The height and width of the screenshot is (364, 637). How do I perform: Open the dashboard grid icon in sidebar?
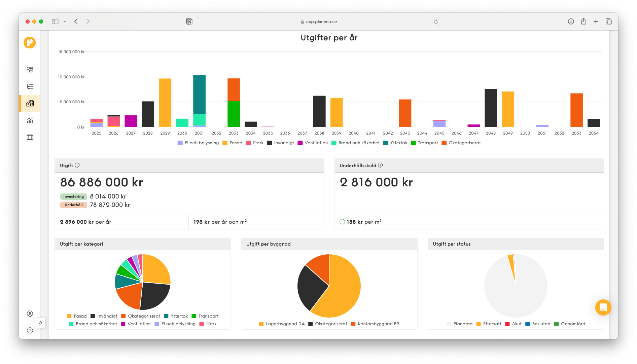(x=30, y=70)
